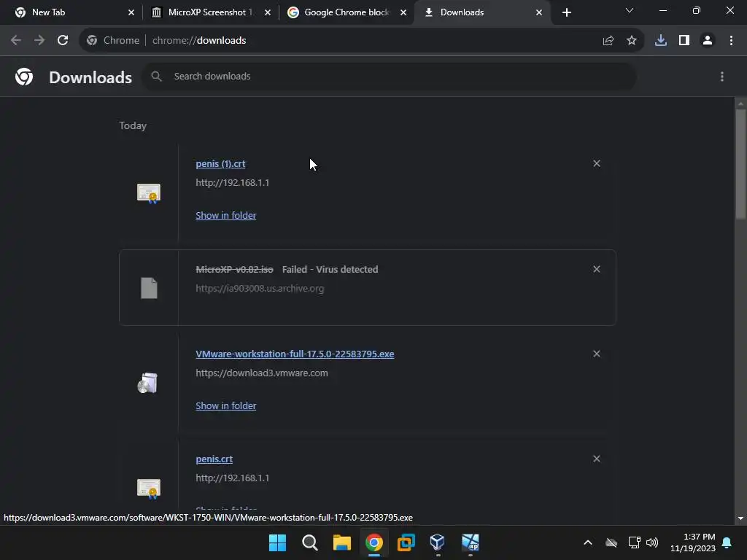
Task: Click the http://192.168.1.1 text under penis (1).crt
Action: (x=233, y=183)
